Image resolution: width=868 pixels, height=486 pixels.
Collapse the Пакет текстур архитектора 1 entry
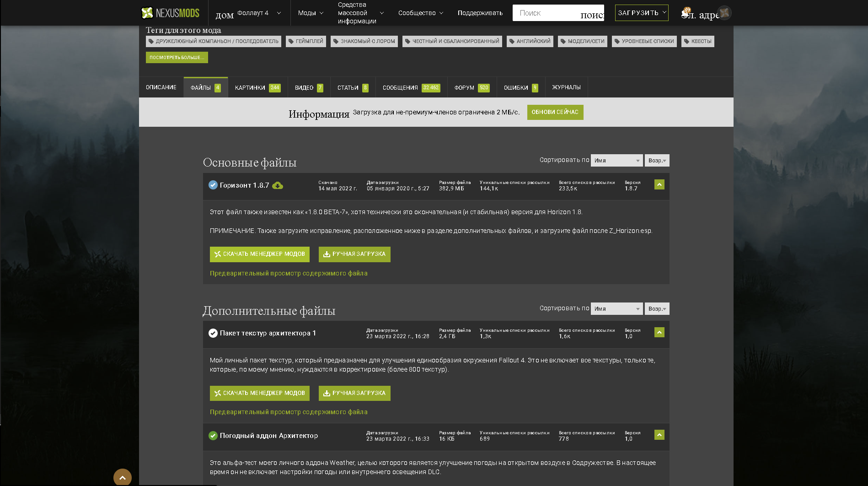(x=659, y=332)
